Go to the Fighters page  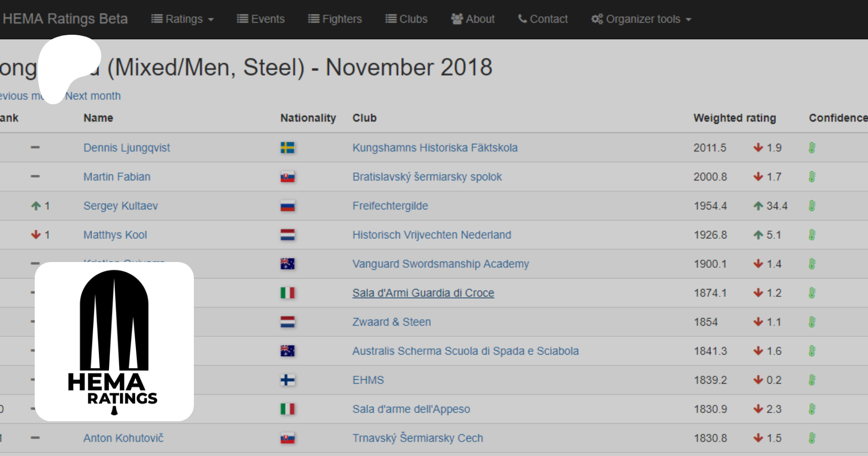click(335, 19)
